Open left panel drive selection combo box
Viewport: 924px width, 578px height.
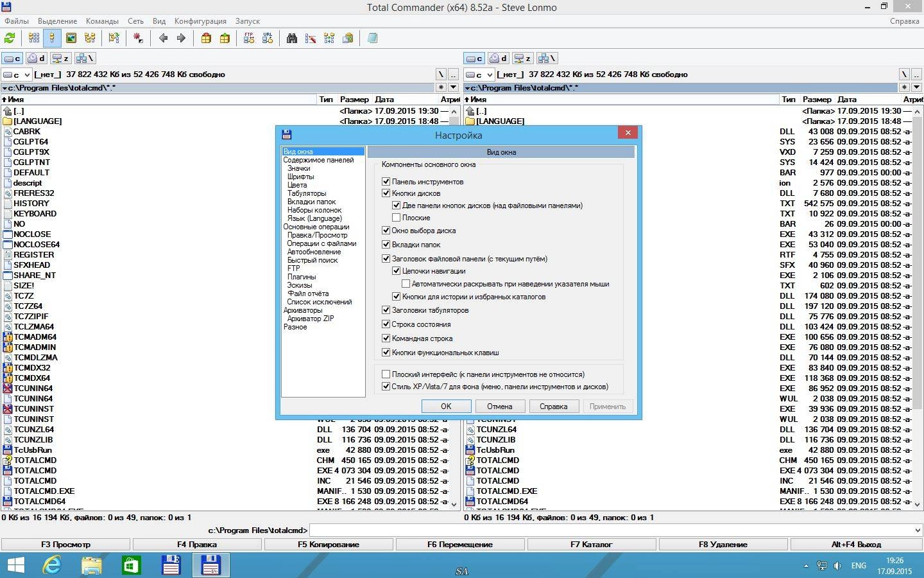16,74
